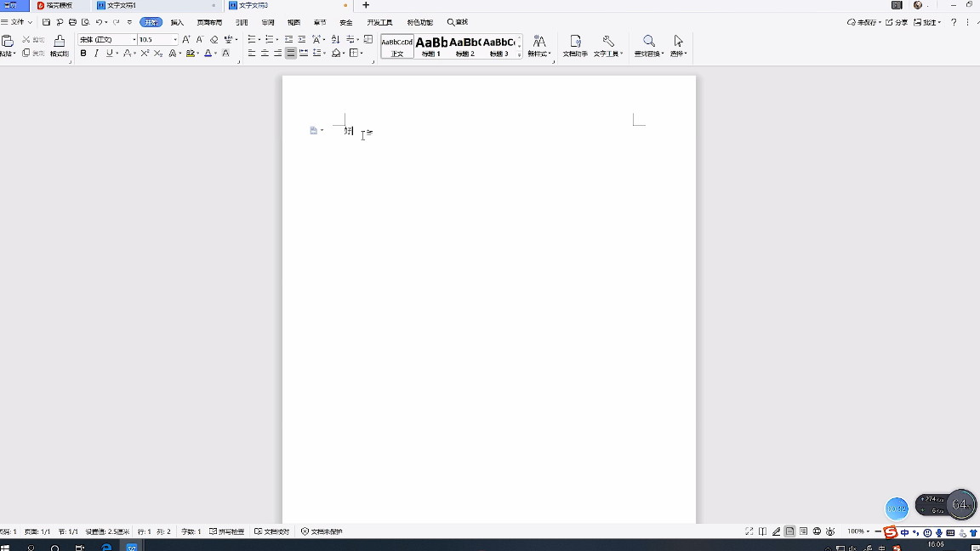Add a new document tab with plus button
The image size is (980, 551).
(x=366, y=5)
